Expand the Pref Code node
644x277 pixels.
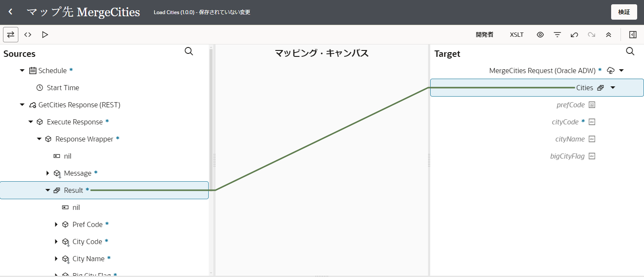click(x=56, y=224)
